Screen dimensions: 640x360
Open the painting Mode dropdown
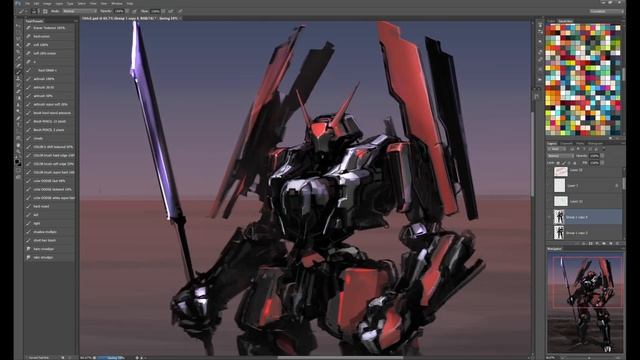click(79, 11)
